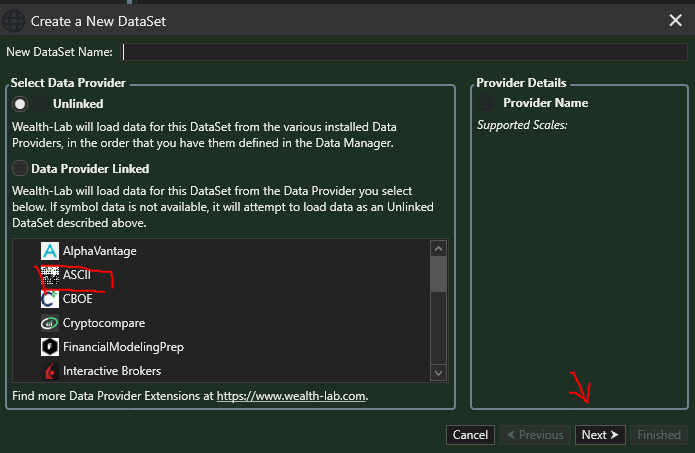Click the globe icon in the title bar

[x=15, y=19]
